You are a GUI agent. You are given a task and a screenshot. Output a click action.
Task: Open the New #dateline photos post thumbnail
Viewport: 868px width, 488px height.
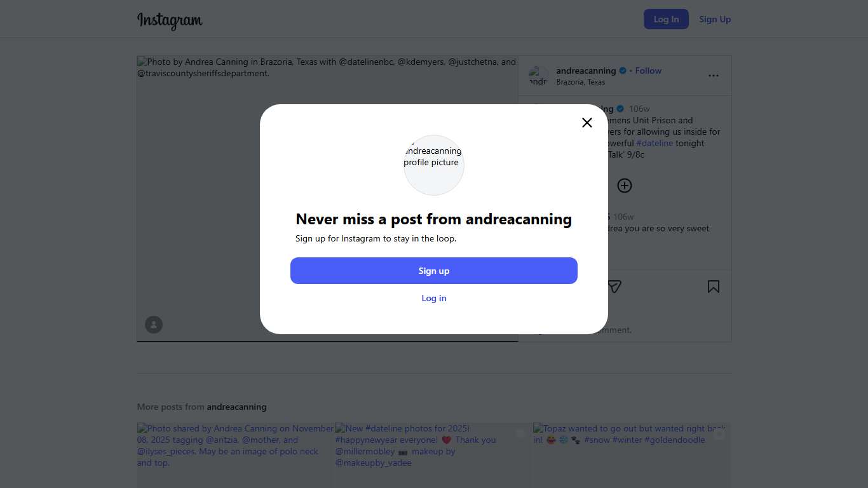pos(433,455)
